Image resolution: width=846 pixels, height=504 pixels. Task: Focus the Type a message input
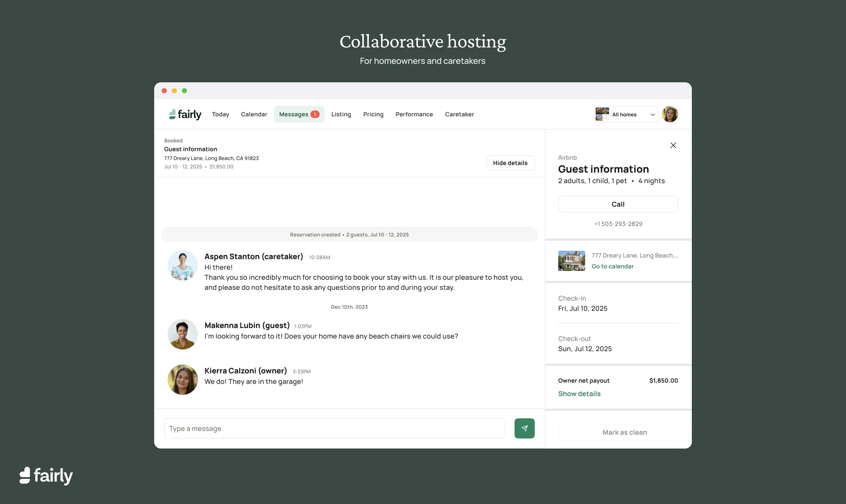coord(334,428)
